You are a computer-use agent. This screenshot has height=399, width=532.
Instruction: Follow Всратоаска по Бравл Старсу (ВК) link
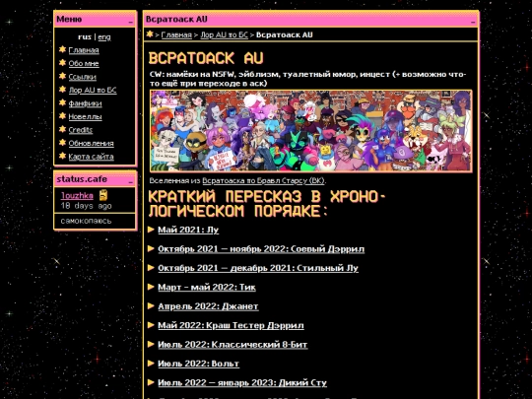(x=263, y=181)
